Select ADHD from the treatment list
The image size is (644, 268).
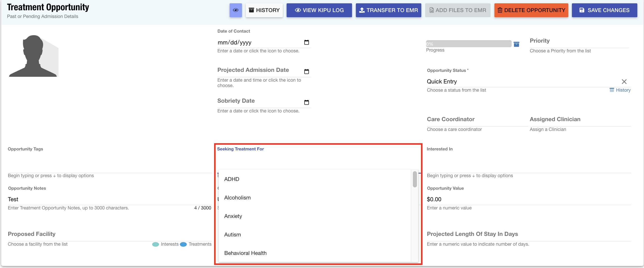pos(232,179)
